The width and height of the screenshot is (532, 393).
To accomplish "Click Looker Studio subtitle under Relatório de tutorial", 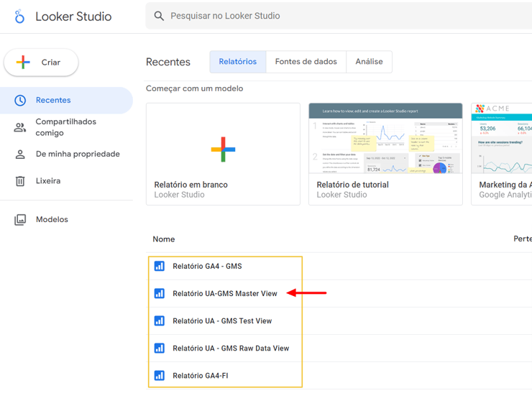I will pyautogui.click(x=341, y=195).
